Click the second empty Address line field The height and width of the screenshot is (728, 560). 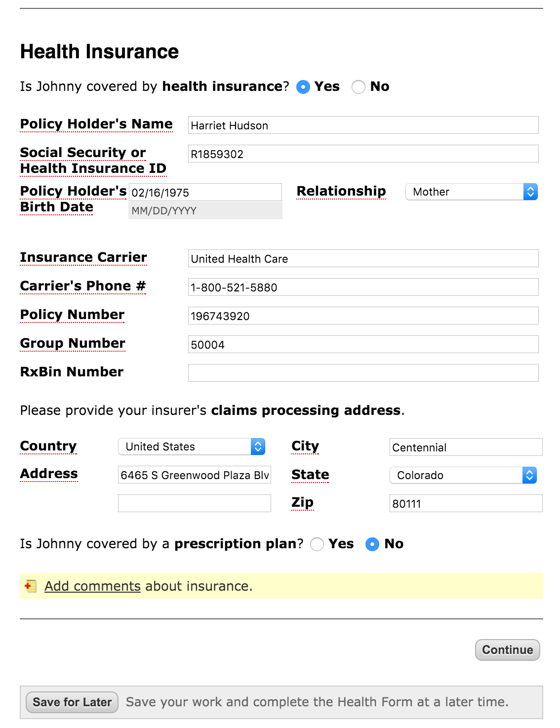point(194,503)
